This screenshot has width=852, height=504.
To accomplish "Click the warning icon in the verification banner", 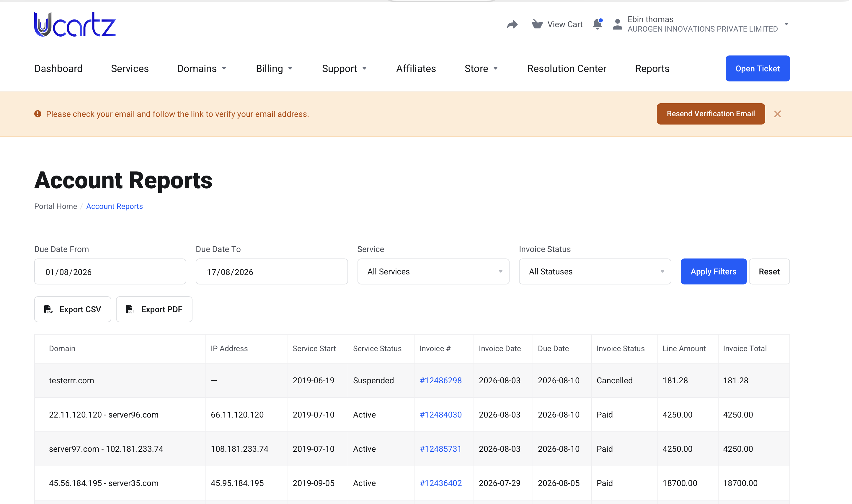I will point(38,114).
